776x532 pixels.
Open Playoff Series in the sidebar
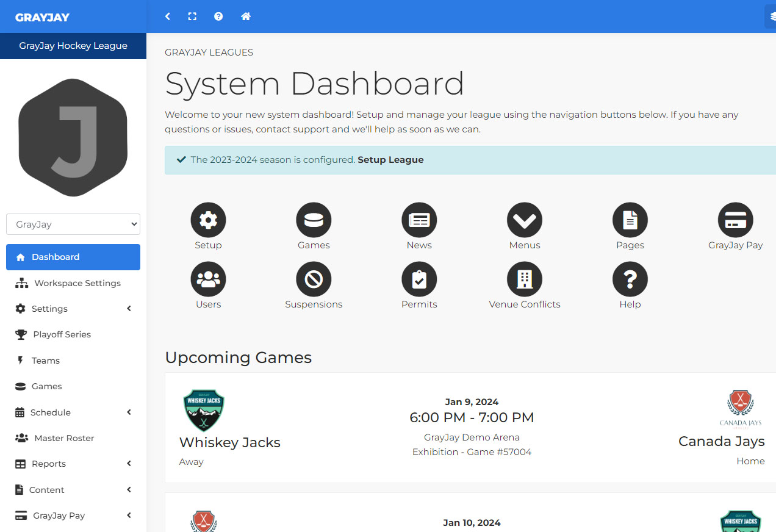click(62, 334)
